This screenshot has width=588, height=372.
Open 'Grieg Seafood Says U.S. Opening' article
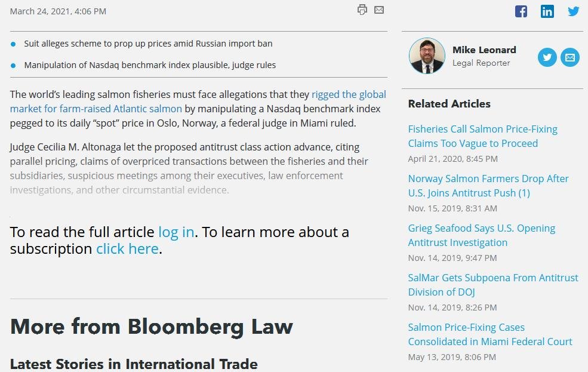coord(481,235)
